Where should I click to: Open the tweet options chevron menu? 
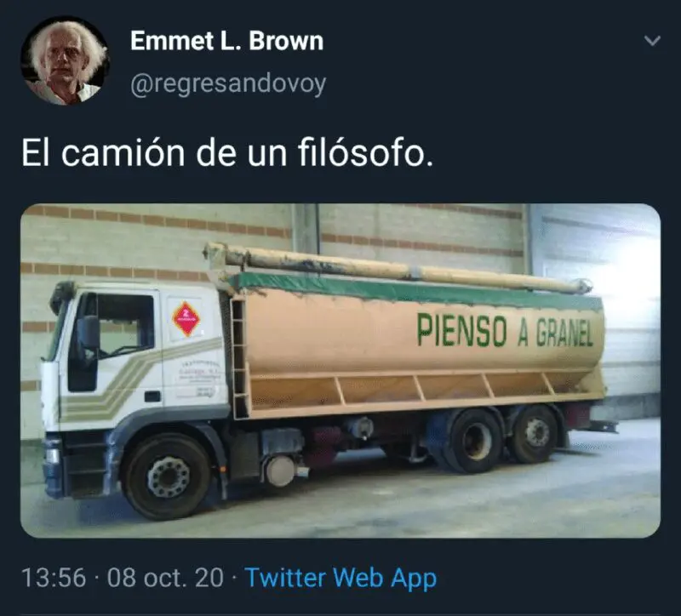click(x=652, y=41)
